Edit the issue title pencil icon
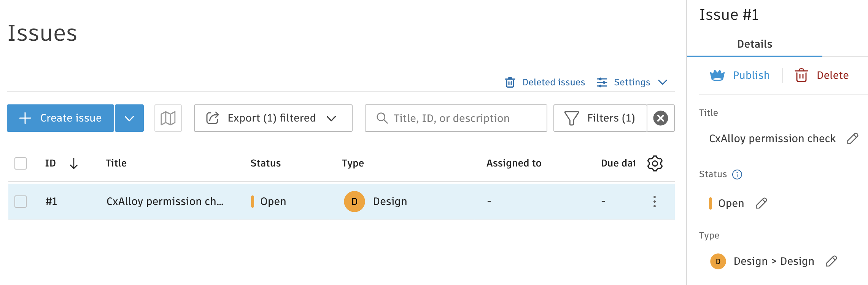Image resolution: width=868 pixels, height=285 pixels. coord(852,138)
